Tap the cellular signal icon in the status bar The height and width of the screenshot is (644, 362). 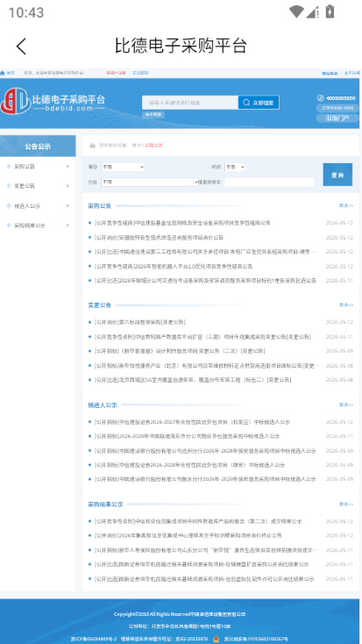(x=312, y=11)
